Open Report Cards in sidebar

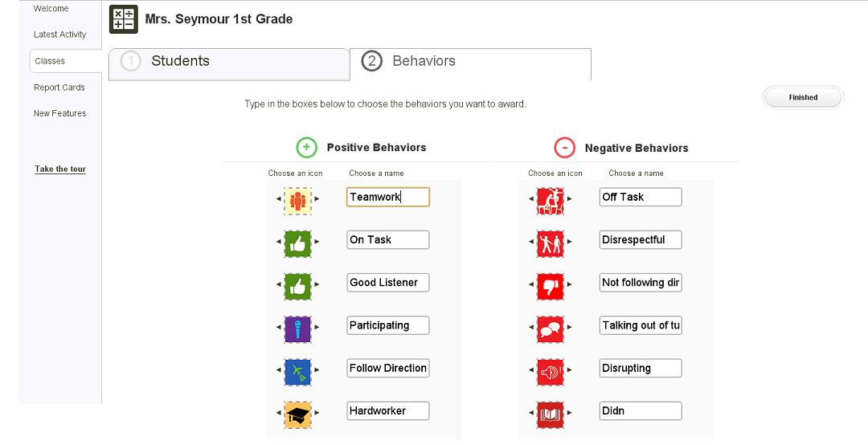[59, 88]
